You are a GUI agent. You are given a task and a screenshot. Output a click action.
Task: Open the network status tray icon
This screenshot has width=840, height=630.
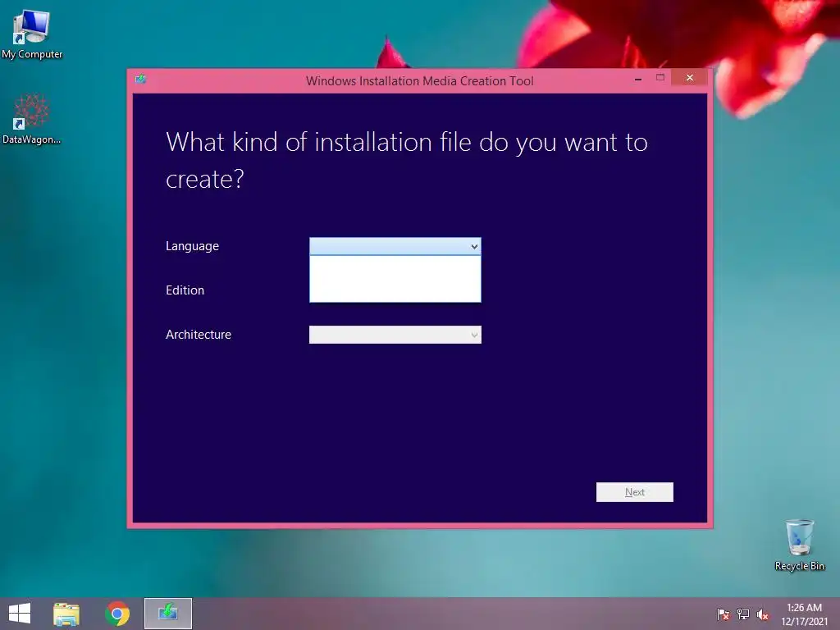click(743, 614)
